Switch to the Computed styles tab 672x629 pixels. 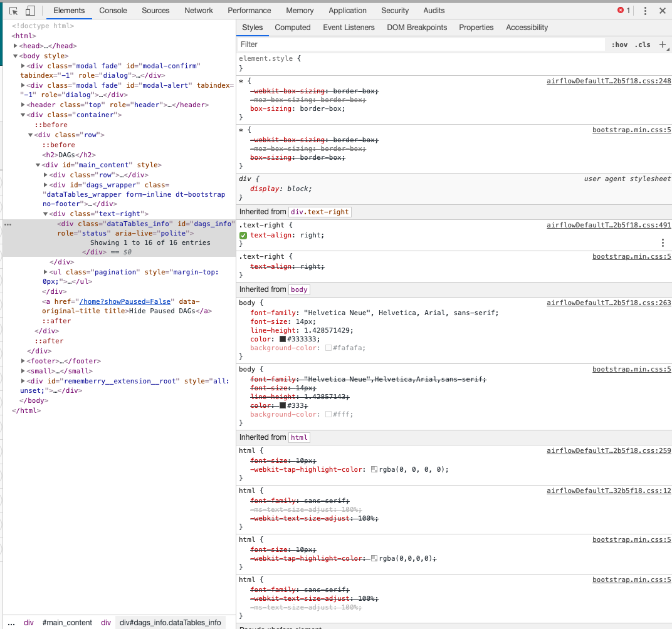[293, 28]
